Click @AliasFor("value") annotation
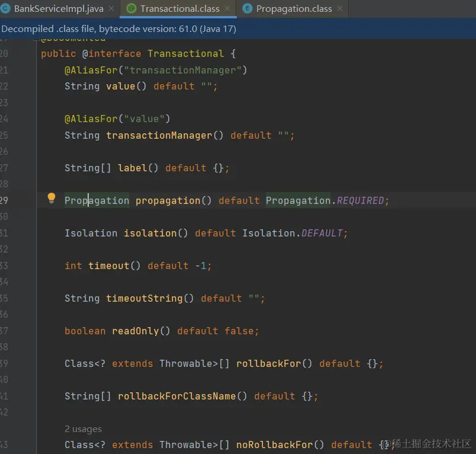The image size is (476, 454). pos(117,119)
